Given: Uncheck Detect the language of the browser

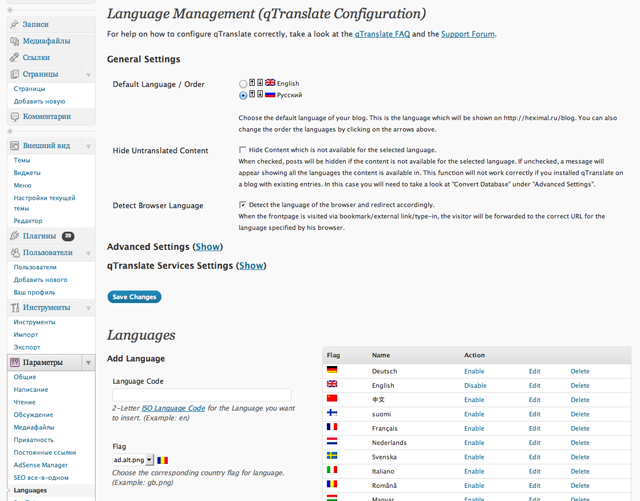Looking at the screenshot, I should click(242, 204).
